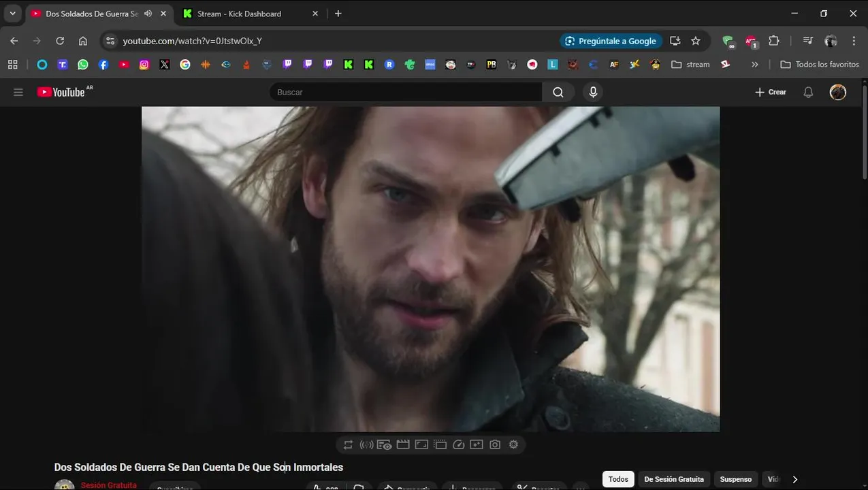Click the Pregúntale a Google button
Viewport: 868px width, 490px height.
(611, 41)
